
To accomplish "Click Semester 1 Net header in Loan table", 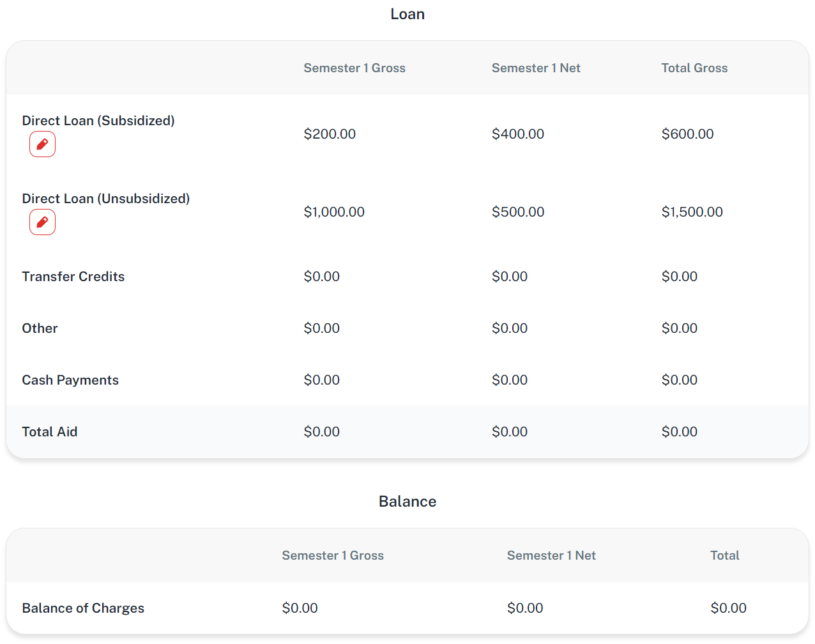I will pyautogui.click(x=536, y=68).
